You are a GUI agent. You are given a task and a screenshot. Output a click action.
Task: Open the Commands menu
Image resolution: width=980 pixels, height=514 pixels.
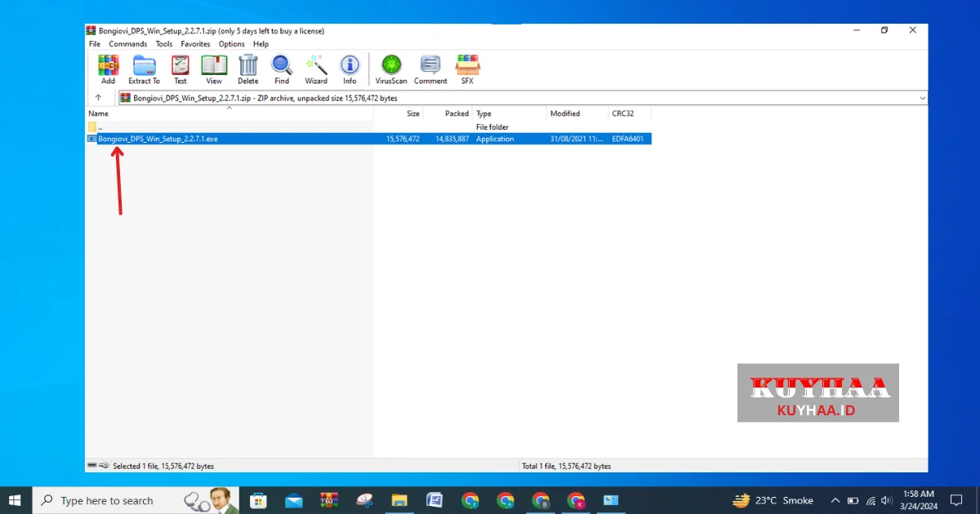tap(127, 44)
